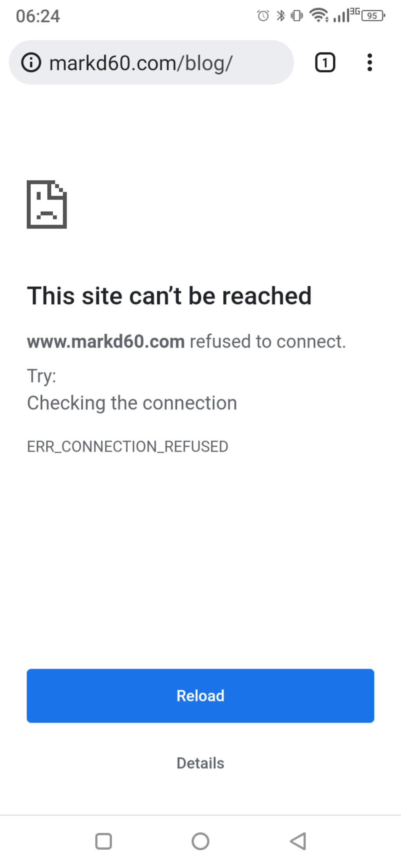Expand the Details section

pos(200,763)
